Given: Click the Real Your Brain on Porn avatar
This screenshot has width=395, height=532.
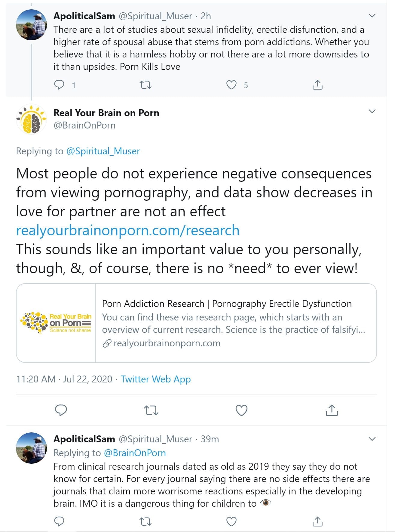Looking at the screenshot, I should [31, 119].
